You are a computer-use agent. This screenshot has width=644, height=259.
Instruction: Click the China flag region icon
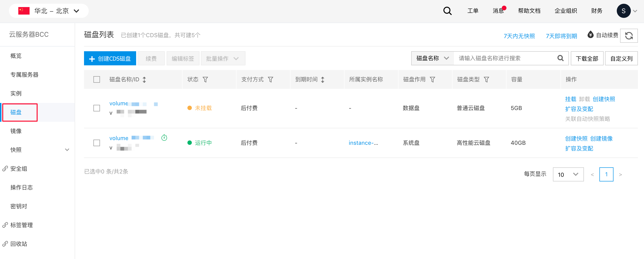24,11
